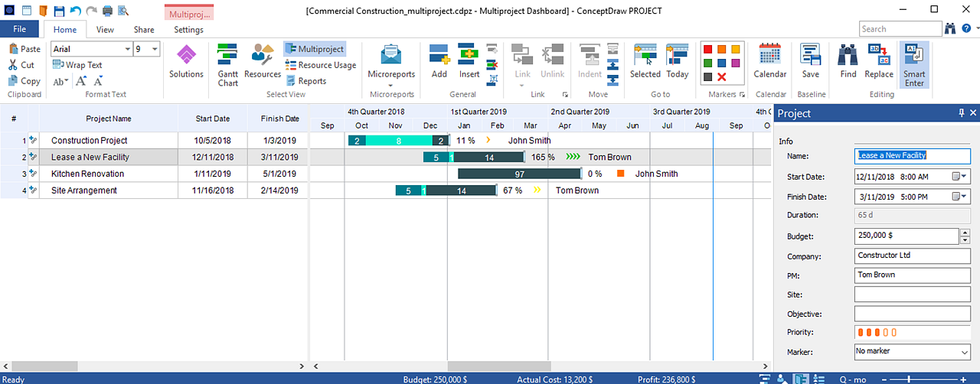
Task: Go to Today in timeline
Action: tap(678, 62)
